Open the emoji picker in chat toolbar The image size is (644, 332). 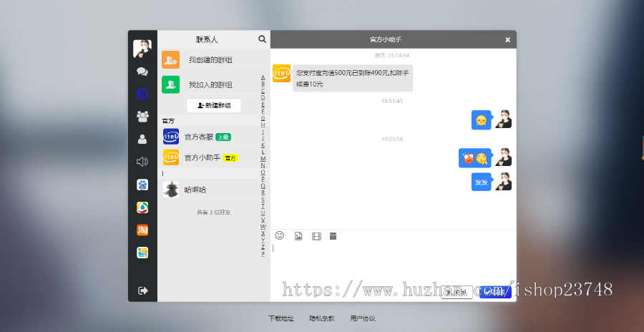tap(280, 235)
